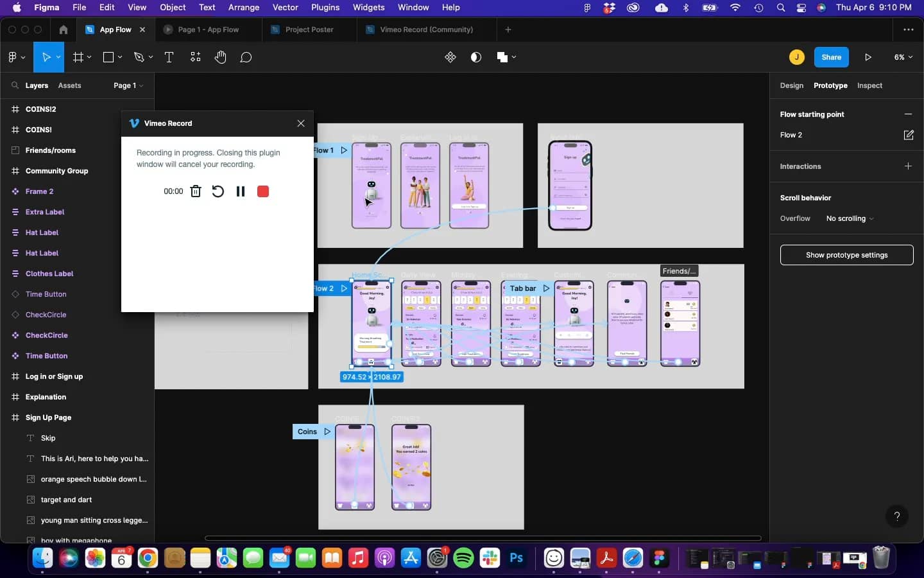This screenshot has width=924, height=578.
Task: Open Pen tool options chevron
Action: point(151,57)
